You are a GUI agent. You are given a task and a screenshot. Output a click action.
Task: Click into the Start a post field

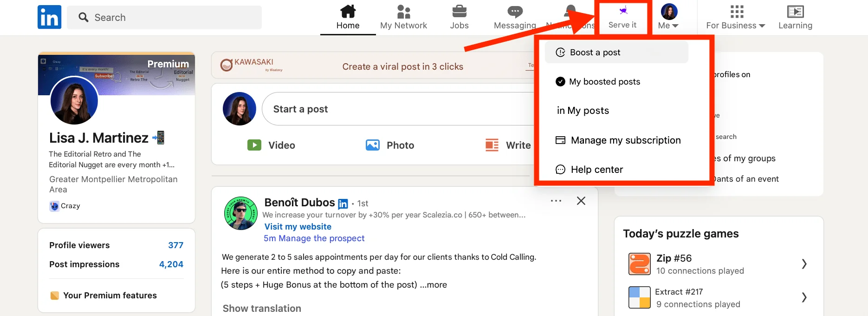coord(399,109)
